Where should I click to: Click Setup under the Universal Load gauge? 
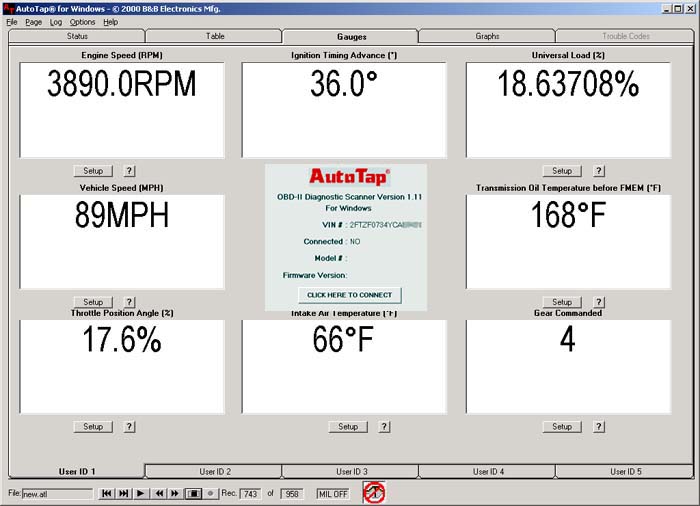(562, 171)
